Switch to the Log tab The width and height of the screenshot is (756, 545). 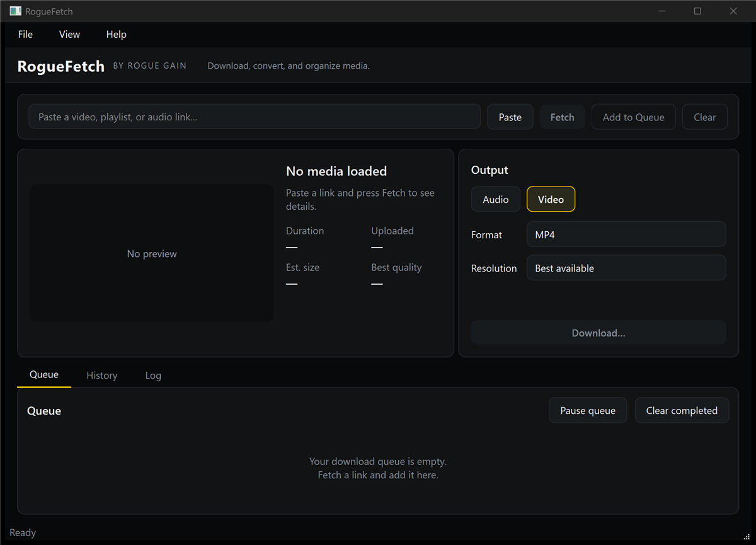tap(153, 375)
